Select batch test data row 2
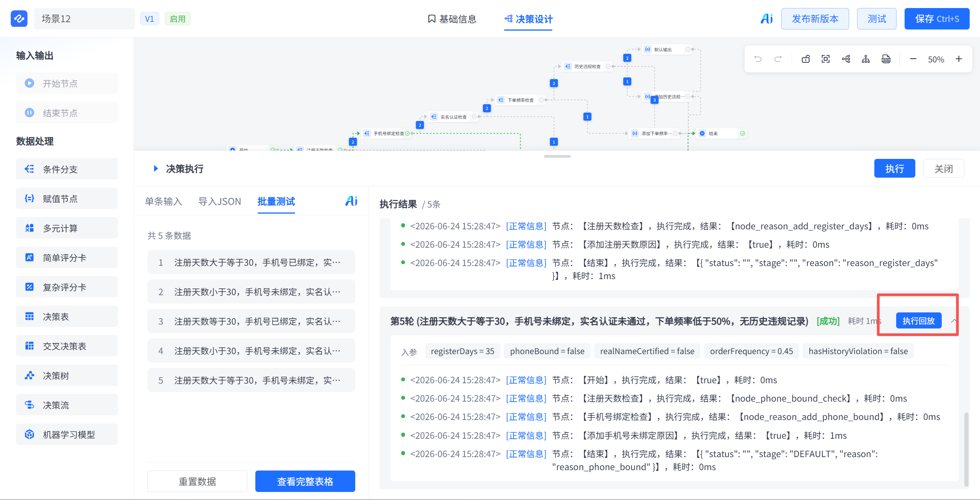This screenshot has width=980, height=500. pyautogui.click(x=251, y=292)
